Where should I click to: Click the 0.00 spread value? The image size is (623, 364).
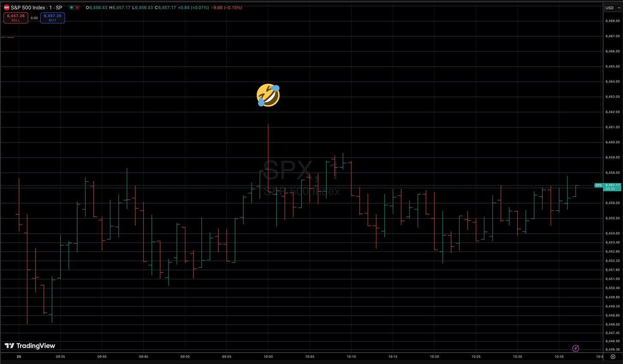34,18
